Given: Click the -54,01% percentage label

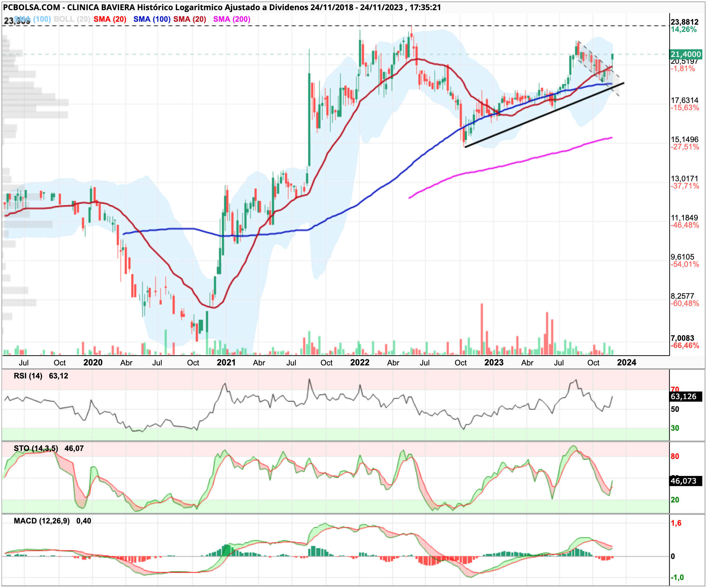Looking at the screenshot, I should click(685, 264).
